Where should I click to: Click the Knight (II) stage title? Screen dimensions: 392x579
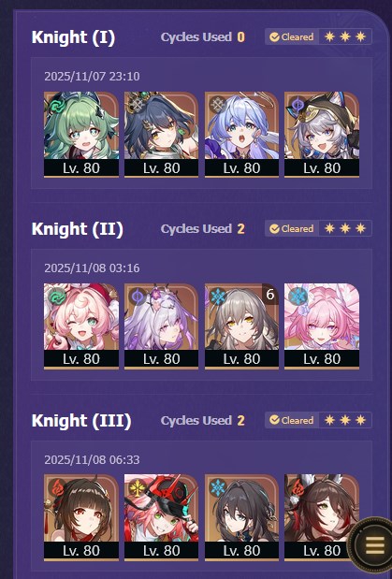pos(78,229)
